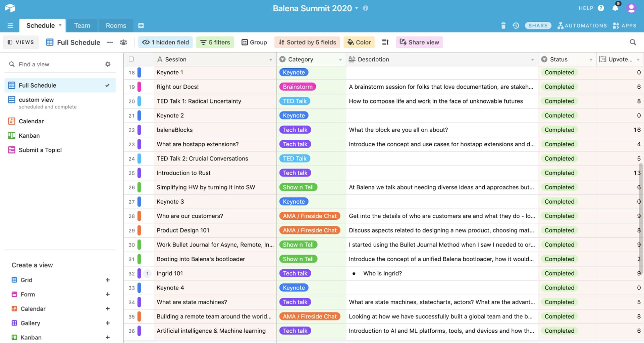Open the Color configuration menu
644x343 pixels.
(x=359, y=42)
